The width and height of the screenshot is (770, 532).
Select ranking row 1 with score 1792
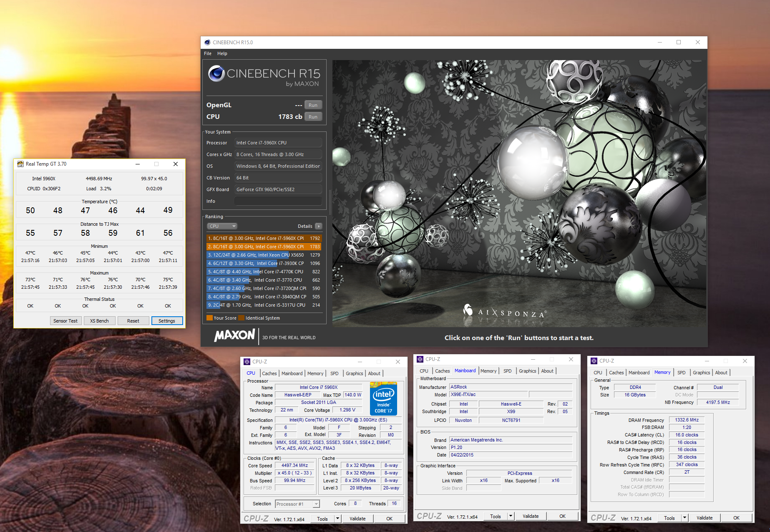tap(264, 238)
